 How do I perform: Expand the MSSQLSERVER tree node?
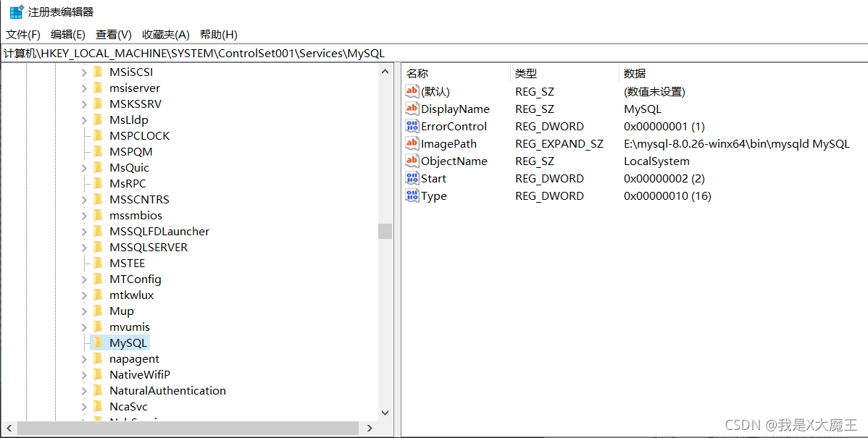(83, 248)
